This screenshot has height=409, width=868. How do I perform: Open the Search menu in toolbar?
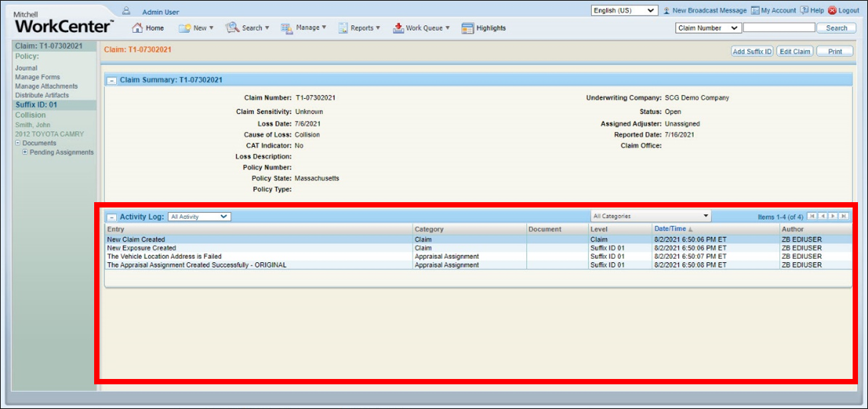[247, 28]
